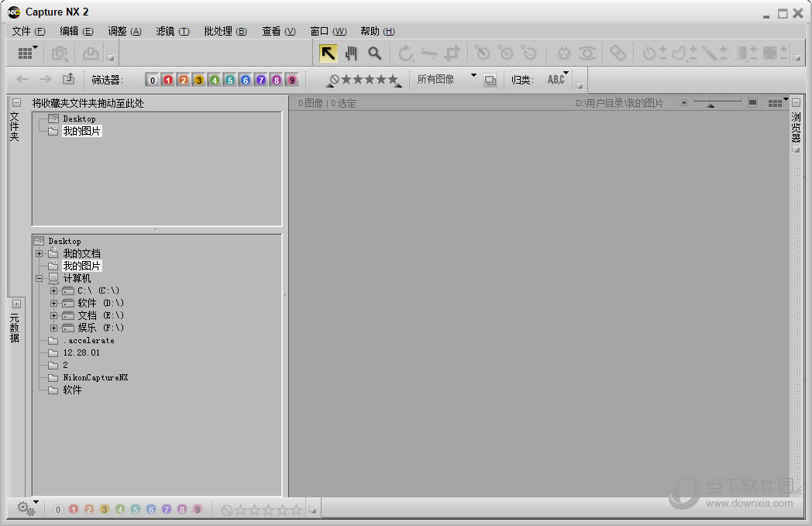Click the camera import icon on the toolbar
Image resolution: width=812 pixels, height=526 pixels.
tap(59, 53)
